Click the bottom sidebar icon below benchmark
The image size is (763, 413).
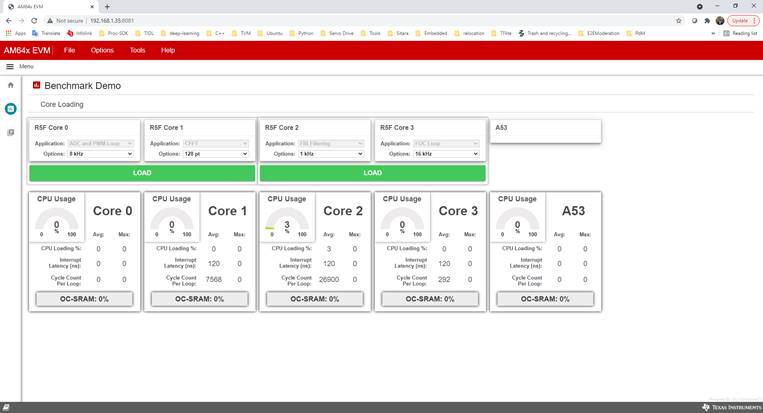click(x=11, y=132)
